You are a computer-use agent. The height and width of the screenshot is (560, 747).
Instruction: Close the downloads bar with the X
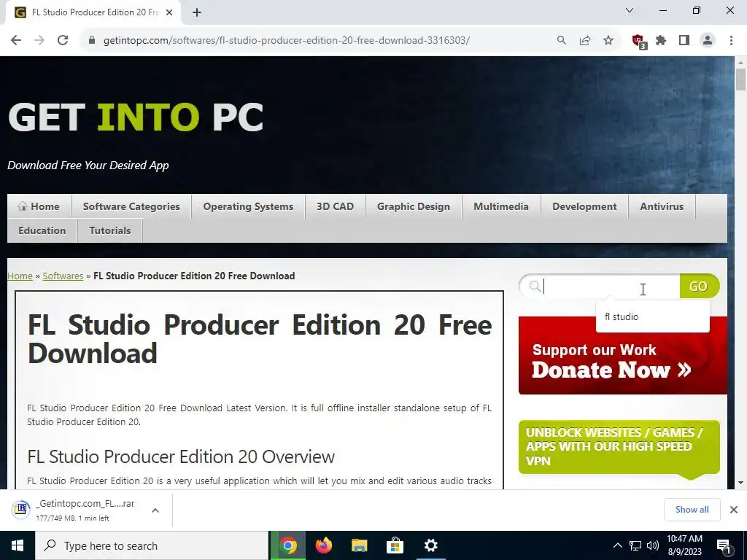pos(734,510)
